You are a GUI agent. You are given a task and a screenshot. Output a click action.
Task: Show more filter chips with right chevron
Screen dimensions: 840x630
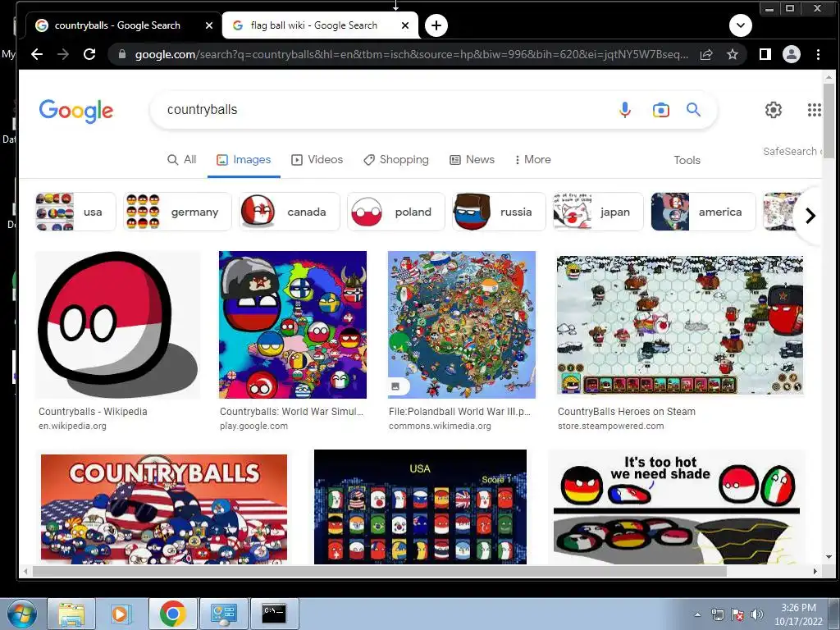pyautogui.click(x=810, y=216)
